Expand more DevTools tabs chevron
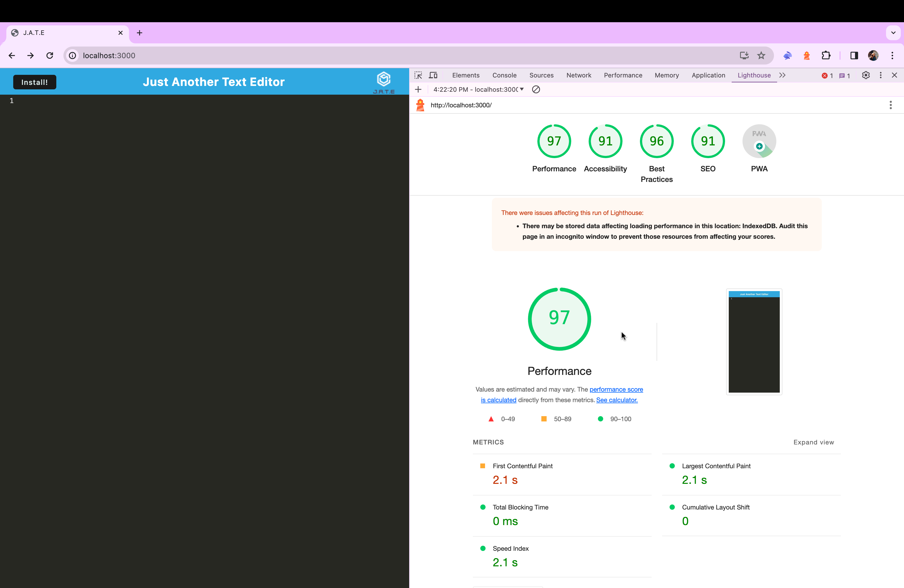 [x=782, y=75]
